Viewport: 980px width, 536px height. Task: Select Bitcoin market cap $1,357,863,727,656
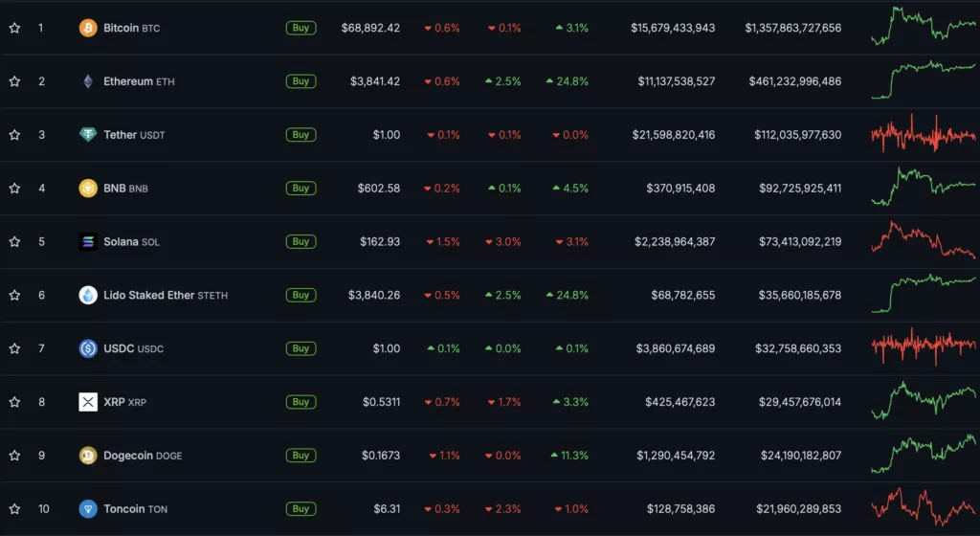[793, 28]
